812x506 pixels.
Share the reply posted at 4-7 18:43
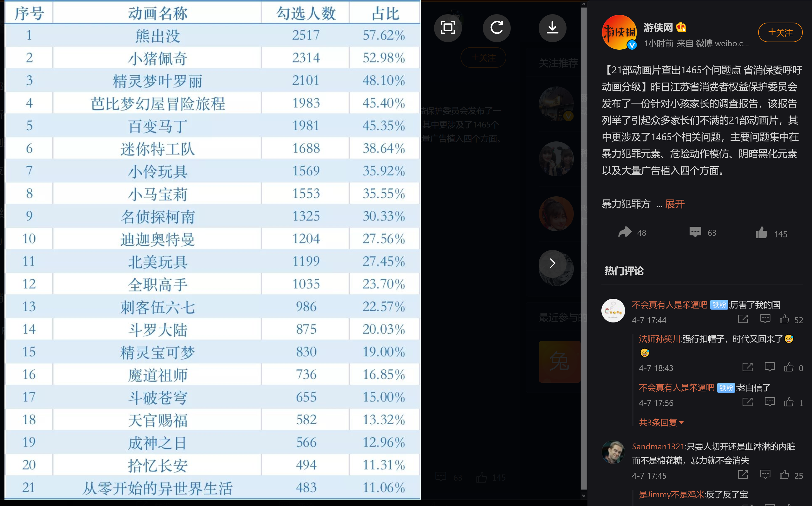tap(748, 367)
